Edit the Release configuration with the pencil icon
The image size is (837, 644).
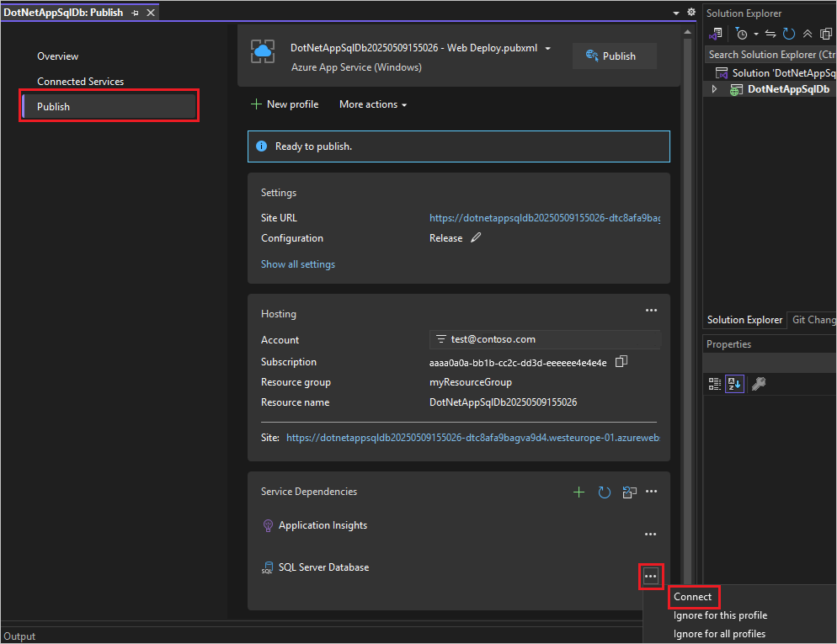click(x=475, y=237)
